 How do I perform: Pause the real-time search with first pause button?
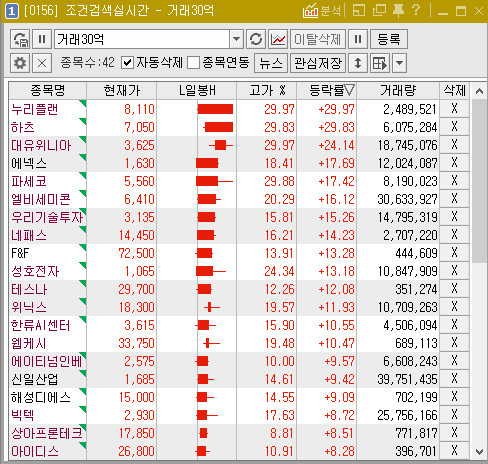tap(42, 39)
